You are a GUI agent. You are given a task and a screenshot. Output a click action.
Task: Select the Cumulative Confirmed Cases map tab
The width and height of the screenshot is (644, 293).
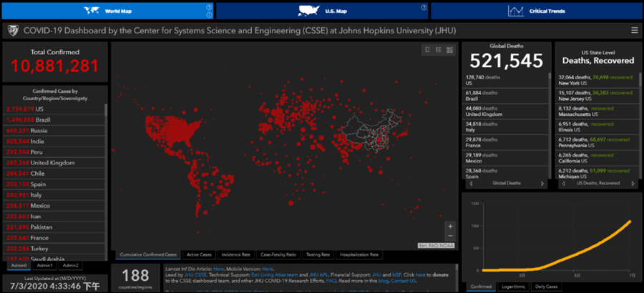(x=148, y=255)
